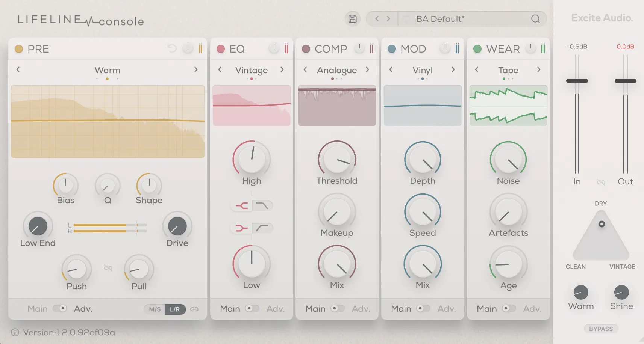Open the Adv. view of the MOD module
The image size is (644, 344).
(x=447, y=309)
